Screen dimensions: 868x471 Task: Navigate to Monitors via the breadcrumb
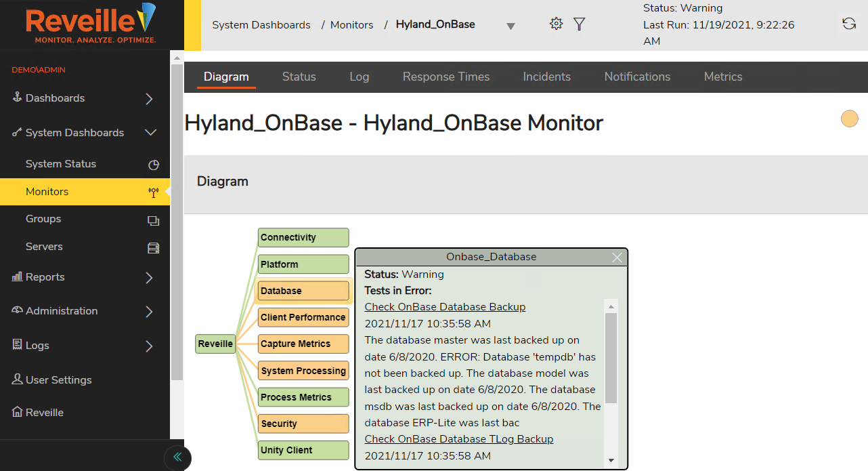[x=351, y=24]
